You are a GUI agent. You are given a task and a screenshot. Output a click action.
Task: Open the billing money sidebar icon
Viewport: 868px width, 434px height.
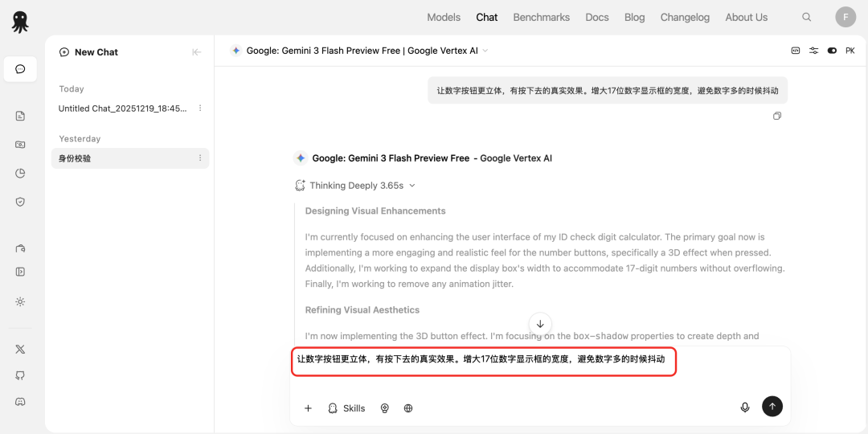point(20,145)
